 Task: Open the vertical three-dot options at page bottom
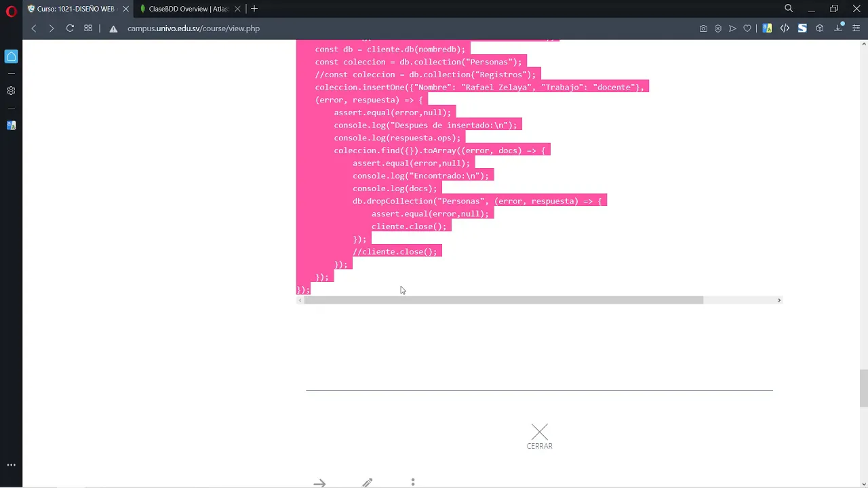tap(413, 483)
